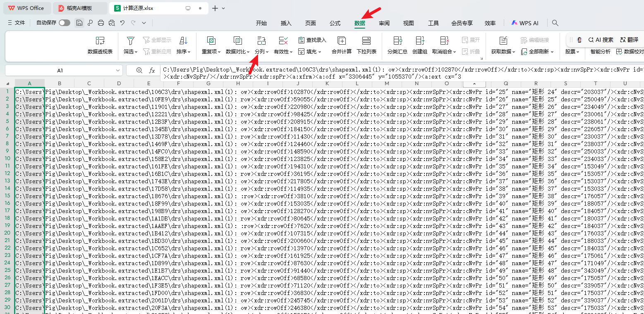Click the print icon in quick access bar
Image resolution: width=644 pixels, height=314 pixels.
101,23
